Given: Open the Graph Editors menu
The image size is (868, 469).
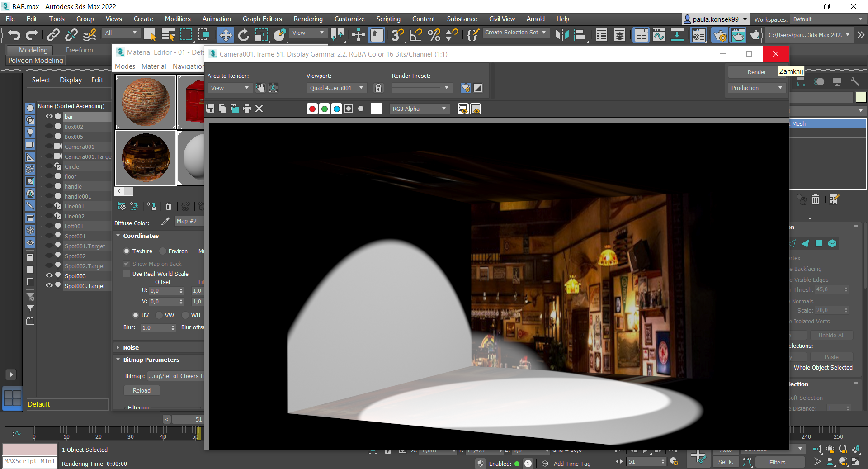Looking at the screenshot, I should (262, 19).
